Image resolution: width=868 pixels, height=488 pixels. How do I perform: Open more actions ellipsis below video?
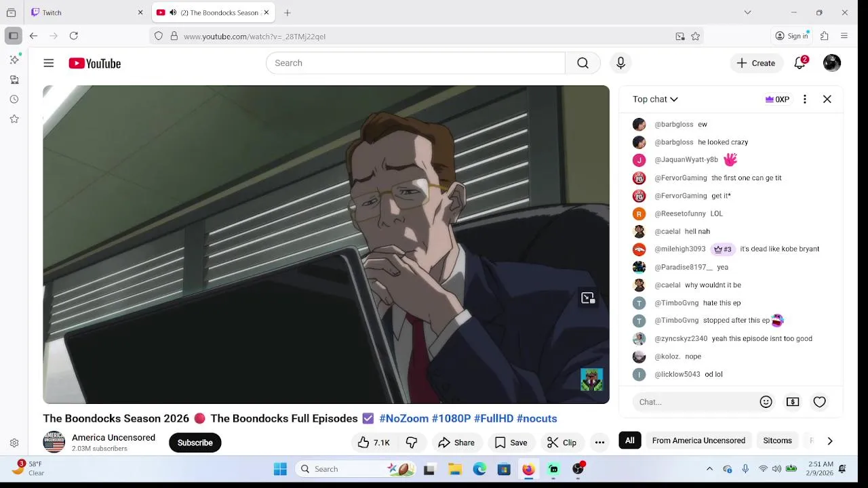pyautogui.click(x=599, y=443)
